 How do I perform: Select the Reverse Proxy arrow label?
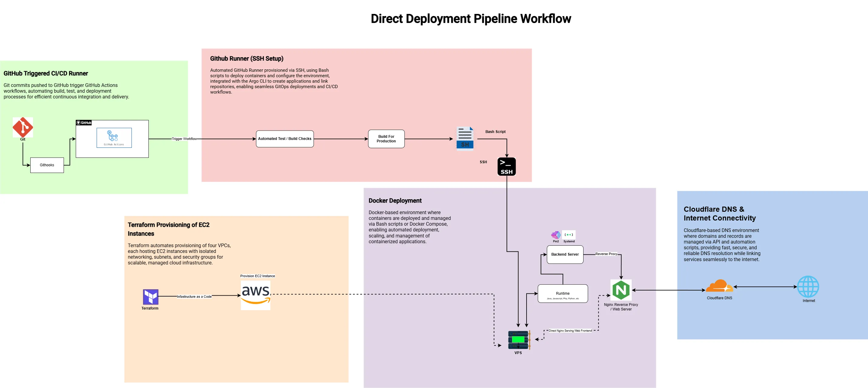pos(606,254)
